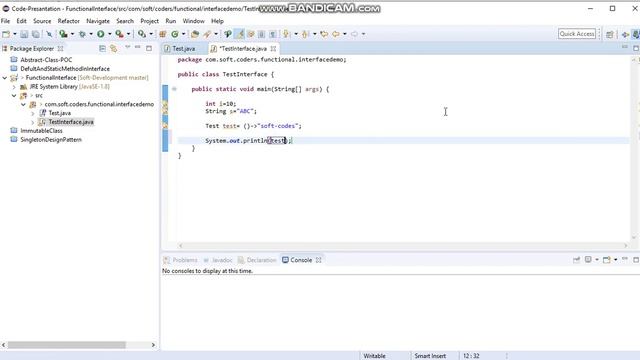
Task: Toggle Block Selection Mode icon
Action: (x=262, y=34)
